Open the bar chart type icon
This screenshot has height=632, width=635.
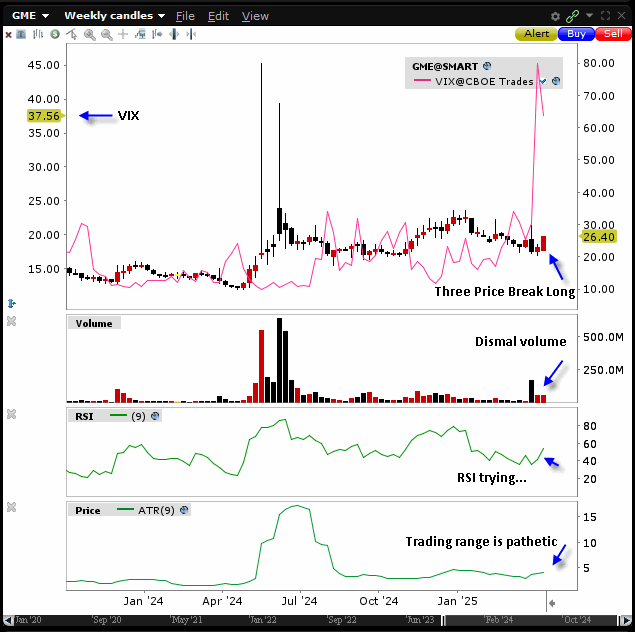click(x=38, y=34)
